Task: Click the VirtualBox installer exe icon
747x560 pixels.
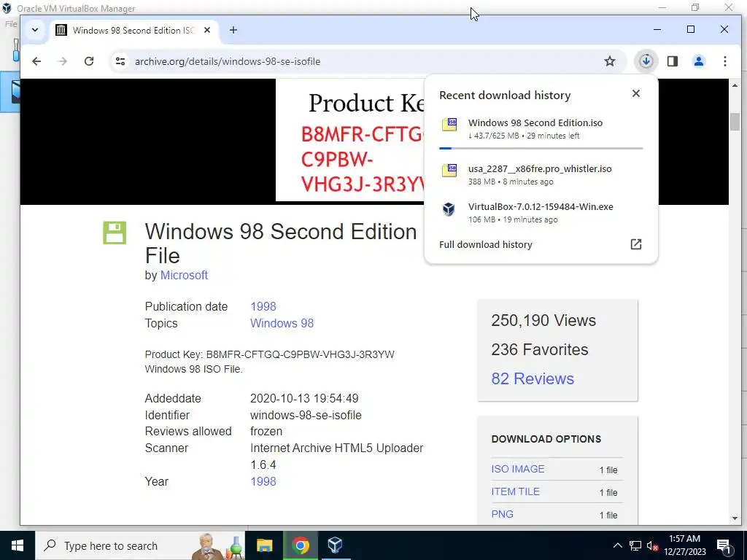Action: [449, 209]
